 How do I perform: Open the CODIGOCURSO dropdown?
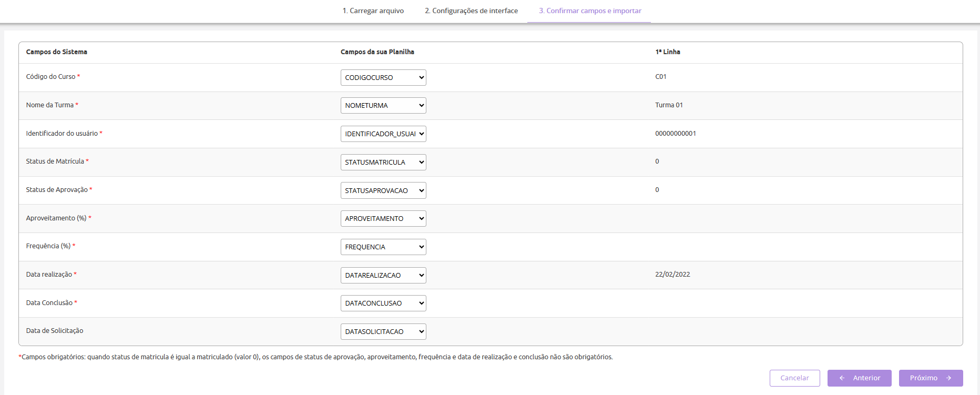click(x=383, y=77)
